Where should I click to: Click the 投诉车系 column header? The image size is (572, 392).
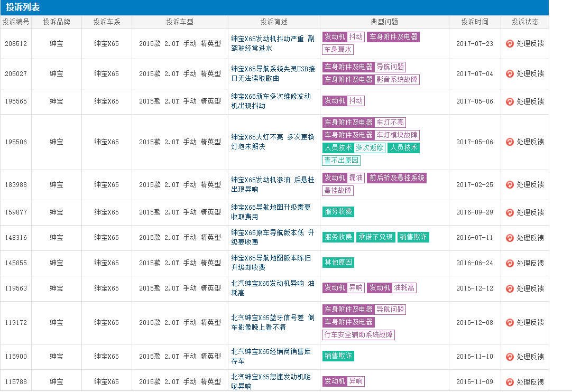(107, 22)
